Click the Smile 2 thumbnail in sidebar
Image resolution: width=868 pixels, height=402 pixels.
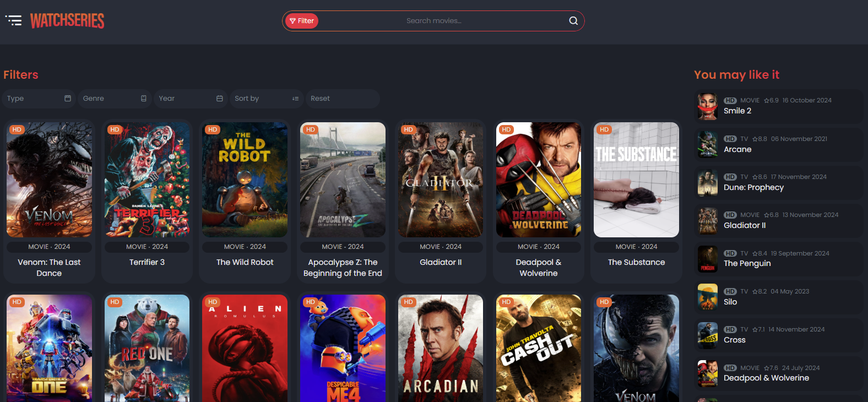pos(708,107)
